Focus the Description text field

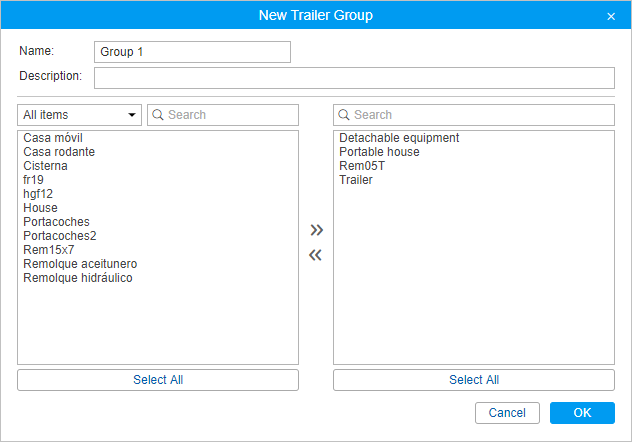[354, 78]
